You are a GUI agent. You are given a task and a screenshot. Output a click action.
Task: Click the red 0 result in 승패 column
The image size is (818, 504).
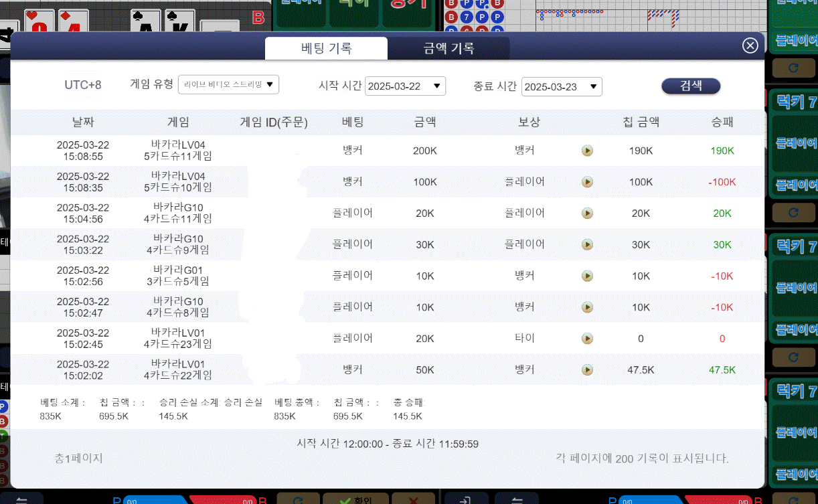click(722, 339)
